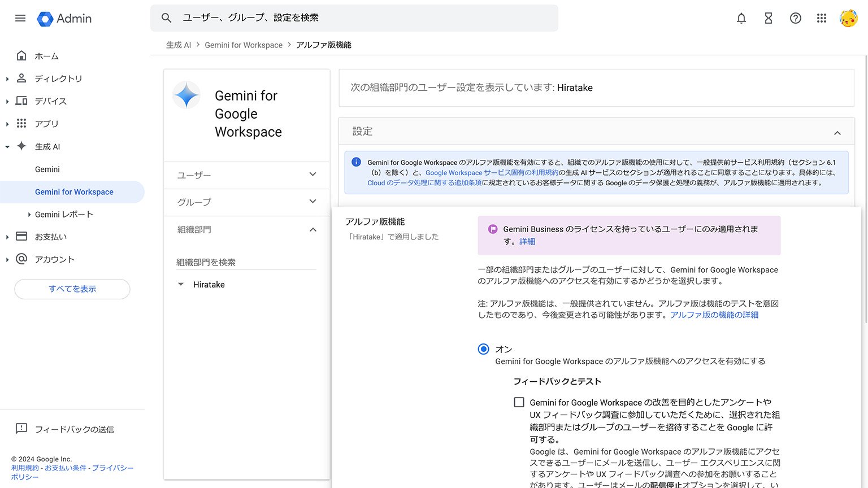Click the Gemini star logo
868x488 pixels.
186,95
